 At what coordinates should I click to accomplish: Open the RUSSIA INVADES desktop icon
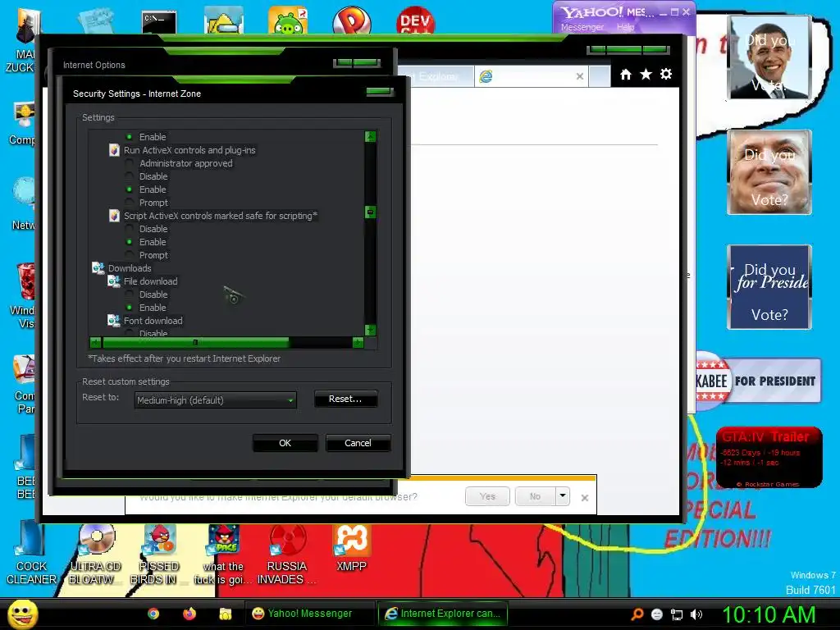coord(287,554)
